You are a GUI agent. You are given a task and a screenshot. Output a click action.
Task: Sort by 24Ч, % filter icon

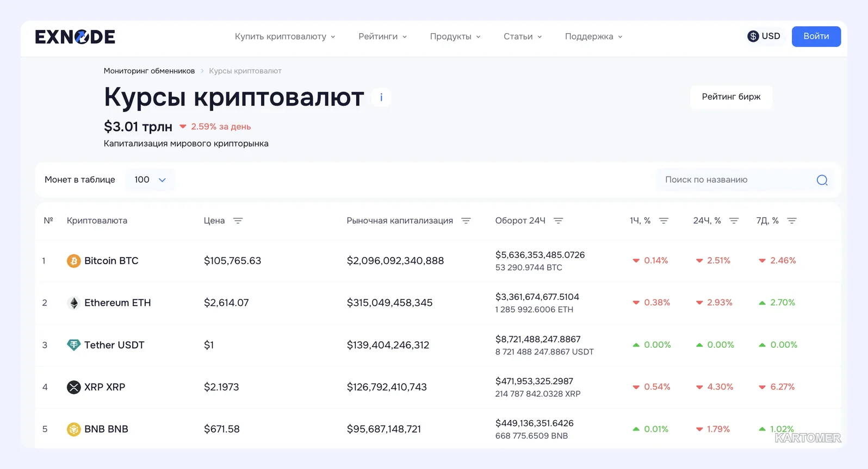[x=734, y=221]
